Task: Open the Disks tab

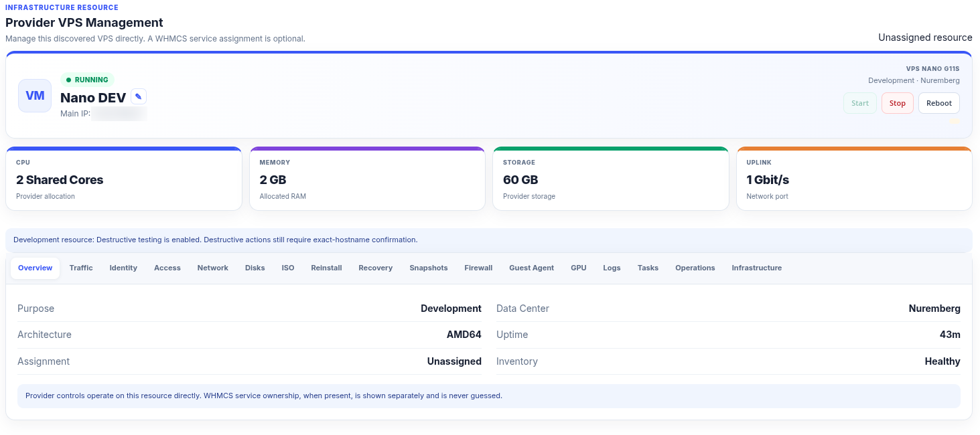Action: pos(255,268)
